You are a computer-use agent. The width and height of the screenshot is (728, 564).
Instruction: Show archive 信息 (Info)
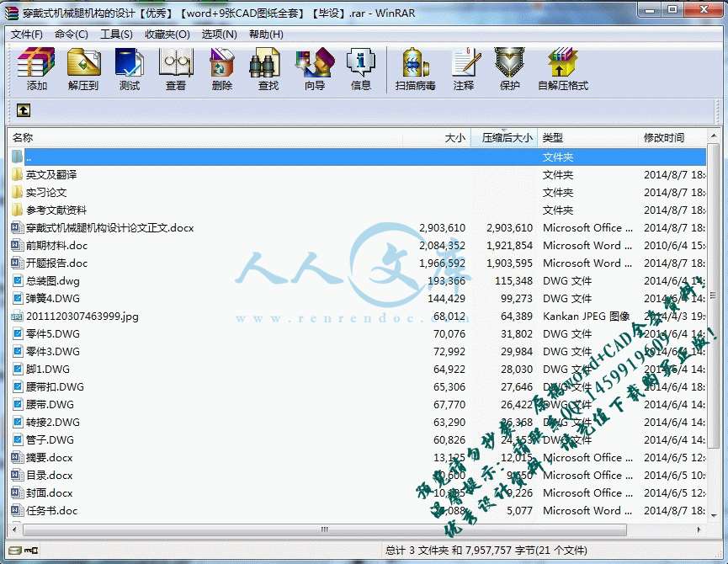(x=361, y=69)
